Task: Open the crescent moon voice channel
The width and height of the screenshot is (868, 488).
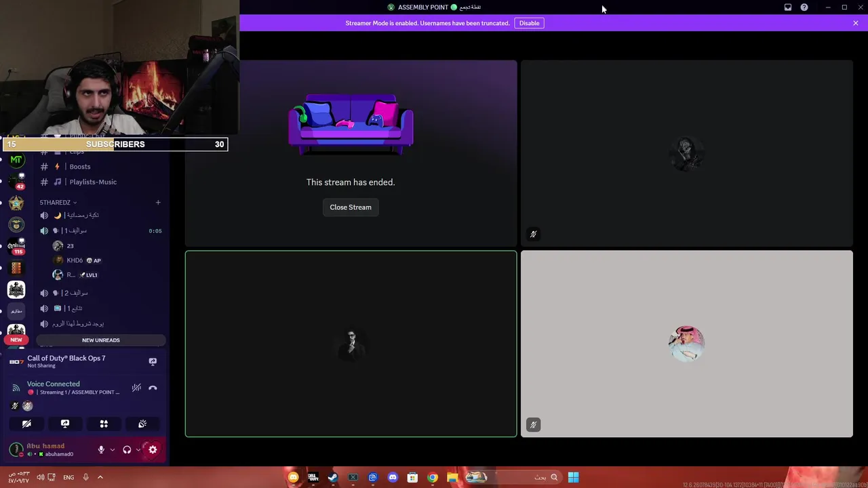Action: (x=102, y=215)
